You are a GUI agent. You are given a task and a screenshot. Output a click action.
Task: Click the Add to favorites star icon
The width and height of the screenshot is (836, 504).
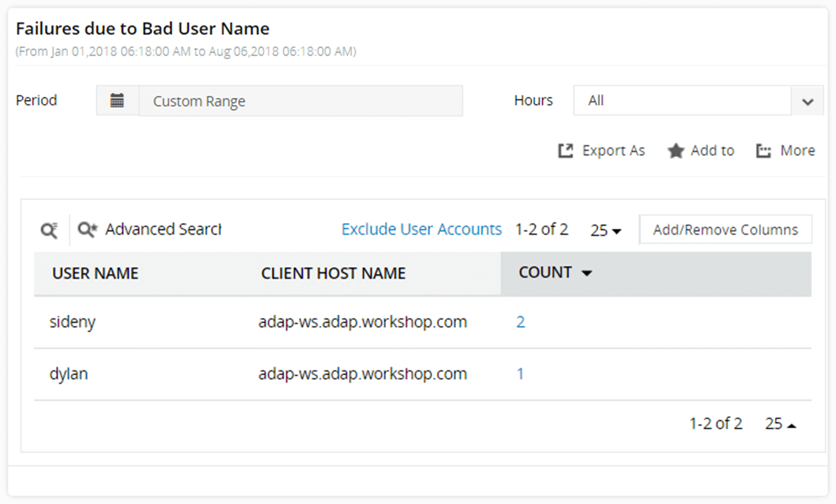coord(676,150)
